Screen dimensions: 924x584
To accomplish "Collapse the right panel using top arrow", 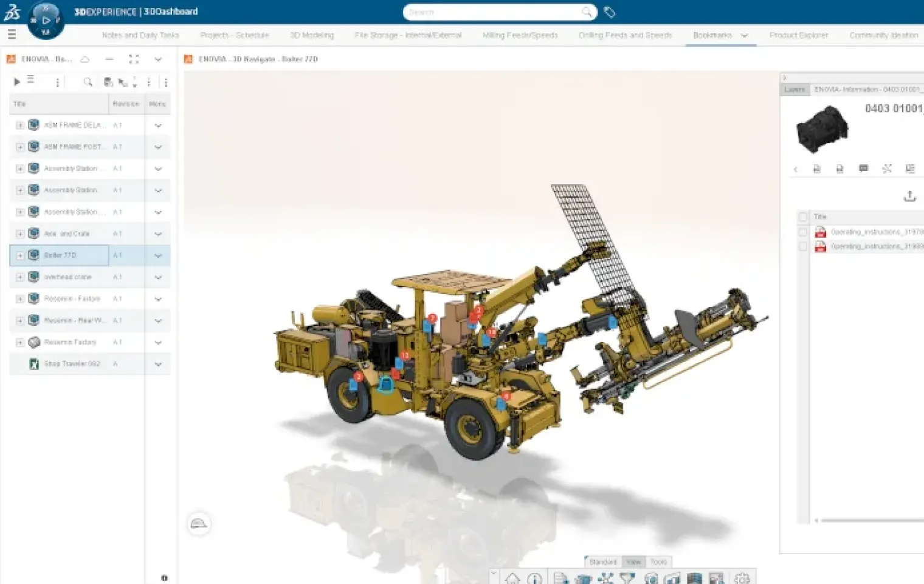I will [784, 77].
